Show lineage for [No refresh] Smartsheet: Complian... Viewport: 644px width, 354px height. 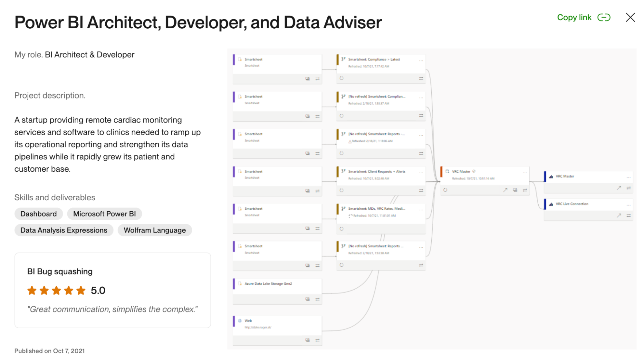pyautogui.click(x=421, y=116)
